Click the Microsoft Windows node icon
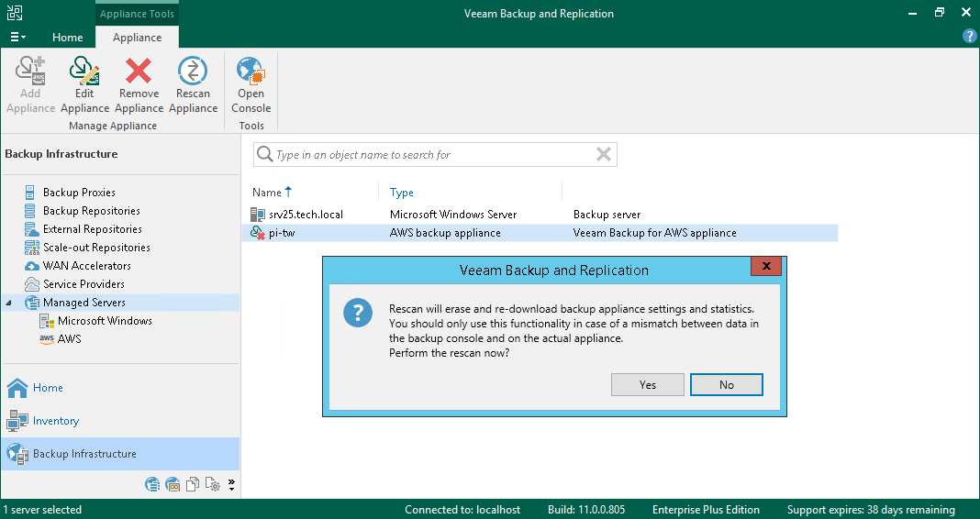The width and height of the screenshot is (980, 519). (46, 321)
